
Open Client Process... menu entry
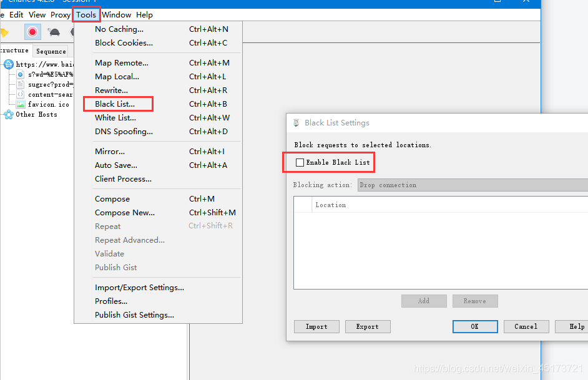(x=158, y=178)
